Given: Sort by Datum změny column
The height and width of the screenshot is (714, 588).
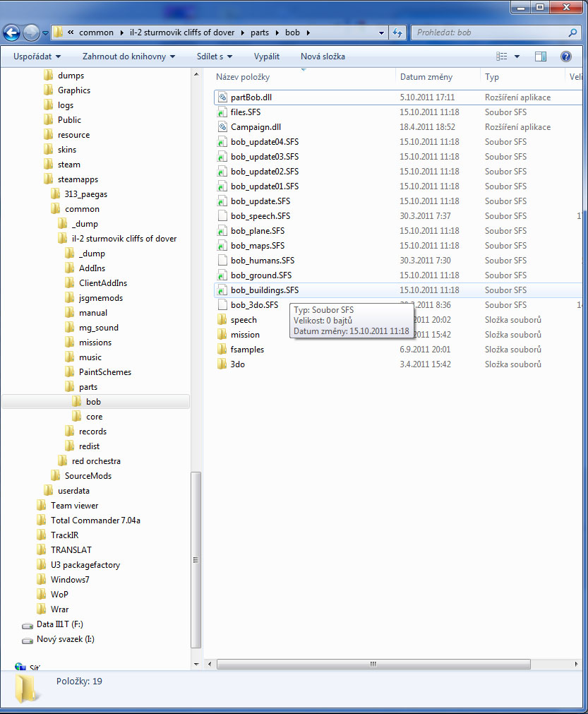Looking at the screenshot, I should click(x=426, y=77).
